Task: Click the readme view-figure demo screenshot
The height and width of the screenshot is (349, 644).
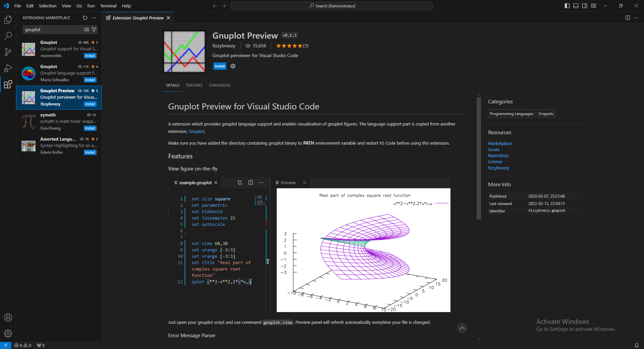Action: [309, 245]
